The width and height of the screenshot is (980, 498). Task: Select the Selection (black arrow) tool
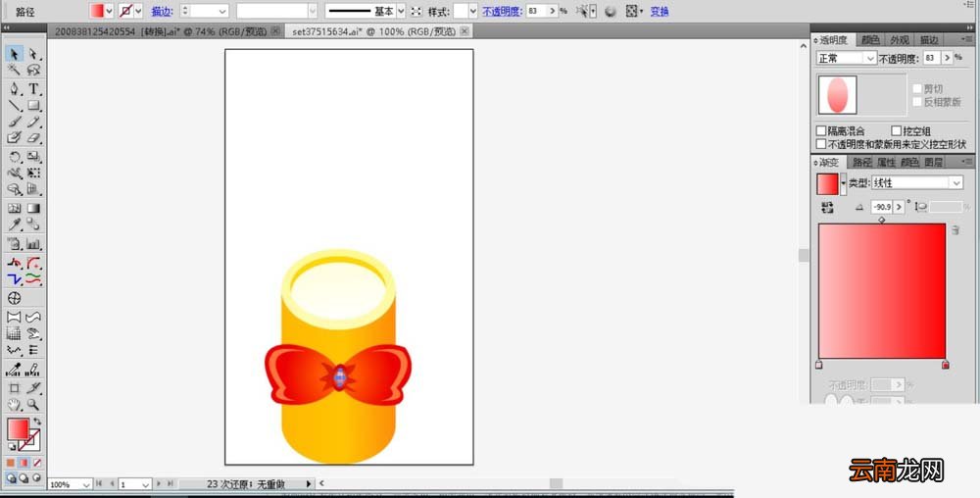15,54
